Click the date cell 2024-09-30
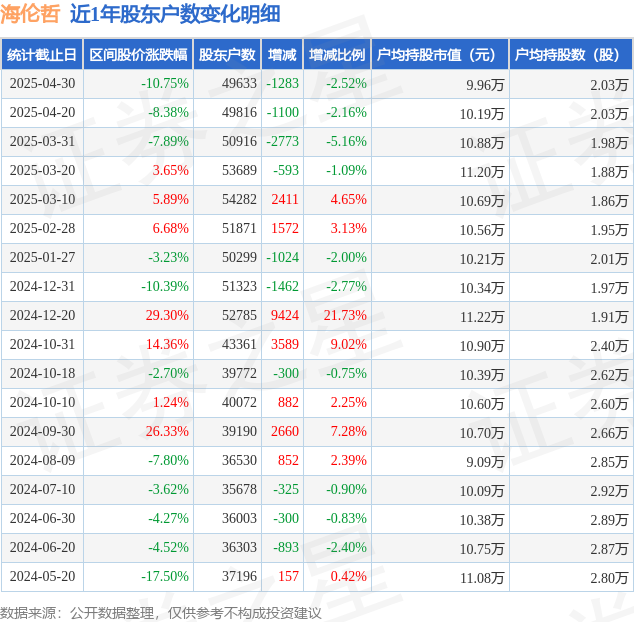Image resolution: width=634 pixels, height=622 pixels. pos(42,432)
